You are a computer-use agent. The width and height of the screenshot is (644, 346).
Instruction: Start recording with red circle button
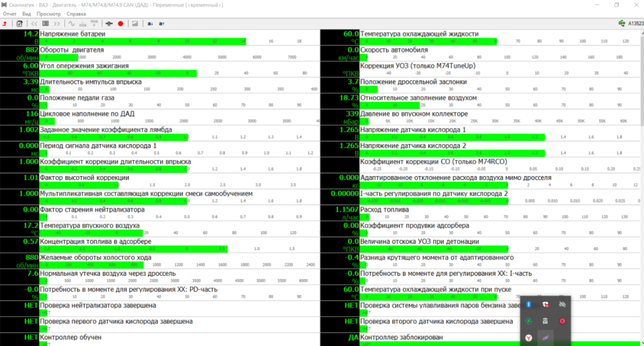click(x=120, y=24)
